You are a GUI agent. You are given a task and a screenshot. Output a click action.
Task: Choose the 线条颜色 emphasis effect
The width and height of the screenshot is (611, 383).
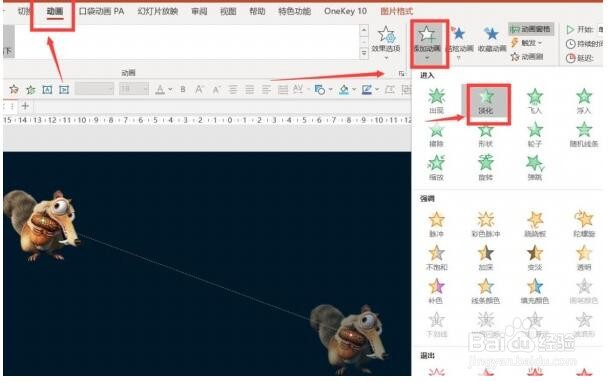coord(486,291)
